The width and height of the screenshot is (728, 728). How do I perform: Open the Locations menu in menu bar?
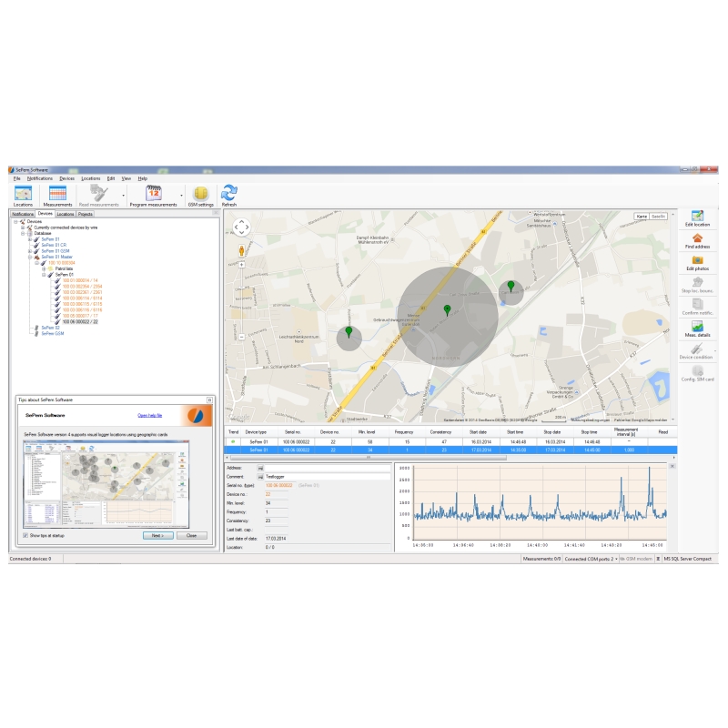[x=90, y=178]
